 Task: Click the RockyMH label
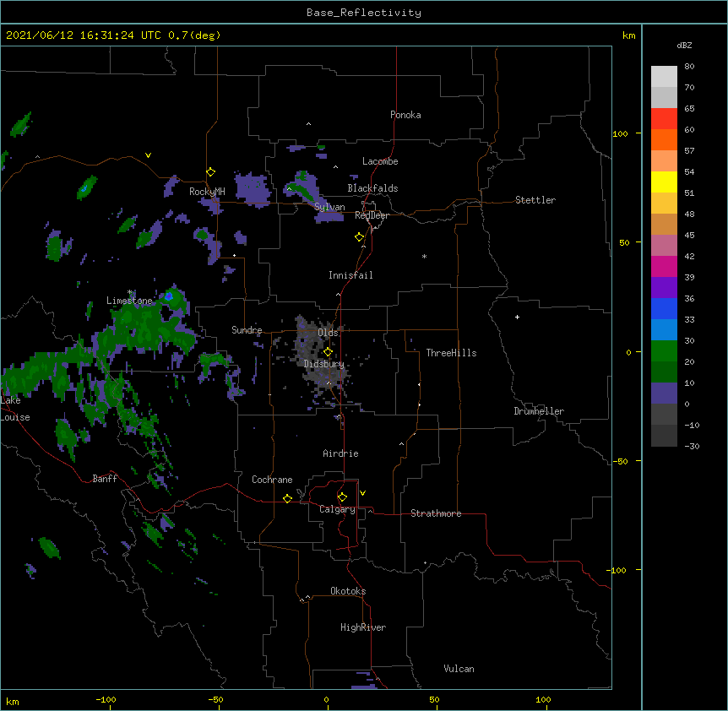207,192
